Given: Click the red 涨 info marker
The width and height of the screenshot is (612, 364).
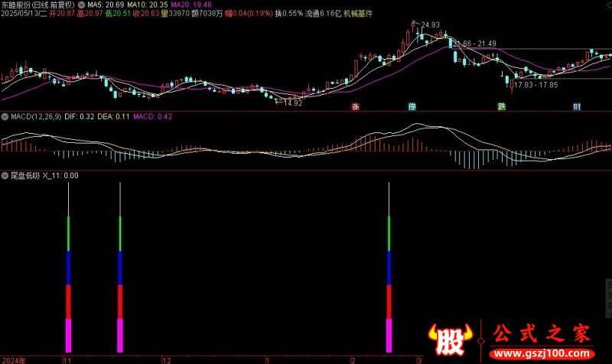Looking at the screenshot, I should [355, 106].
